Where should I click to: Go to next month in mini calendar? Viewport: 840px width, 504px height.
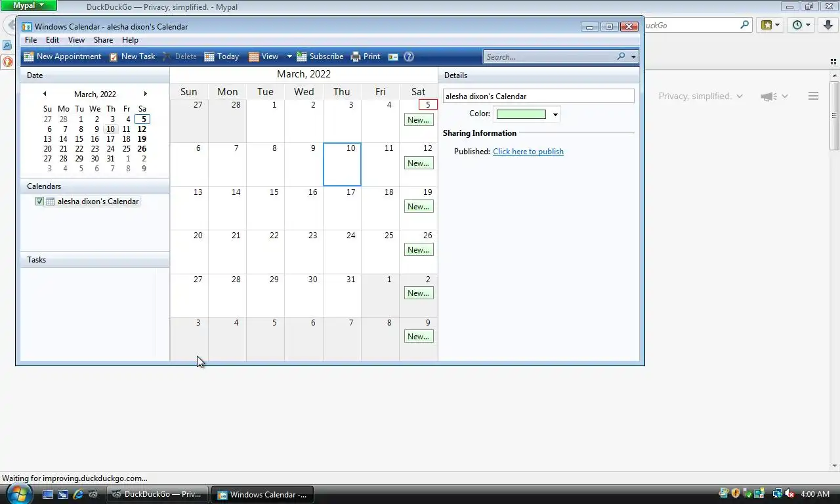(x=145, y=94)
